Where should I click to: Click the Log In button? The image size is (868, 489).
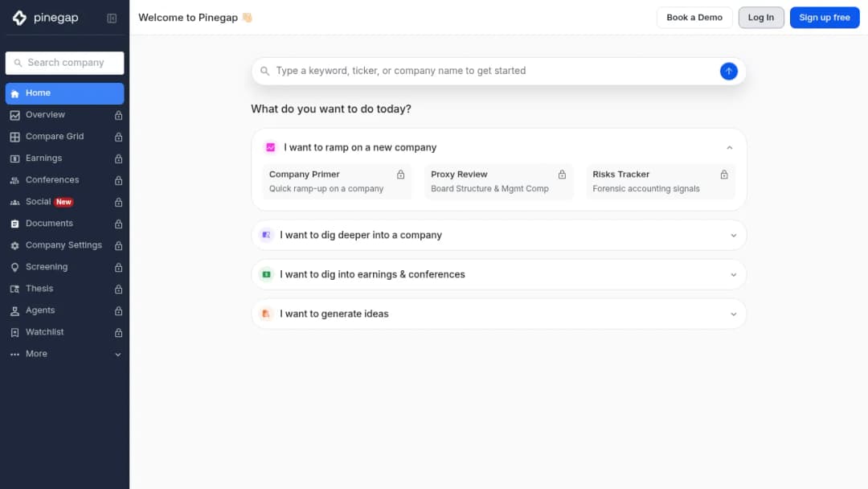pyautogui.click(x=761, y=18)
